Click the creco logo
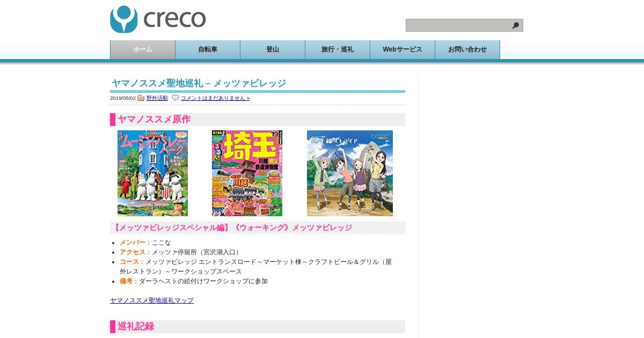The image size is (644, 338). click(158, 19)
